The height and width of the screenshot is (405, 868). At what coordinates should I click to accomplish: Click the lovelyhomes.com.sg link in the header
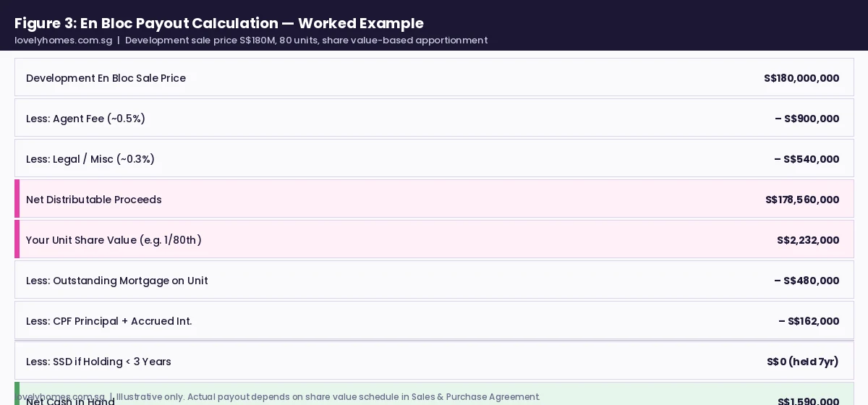point(64,40)
